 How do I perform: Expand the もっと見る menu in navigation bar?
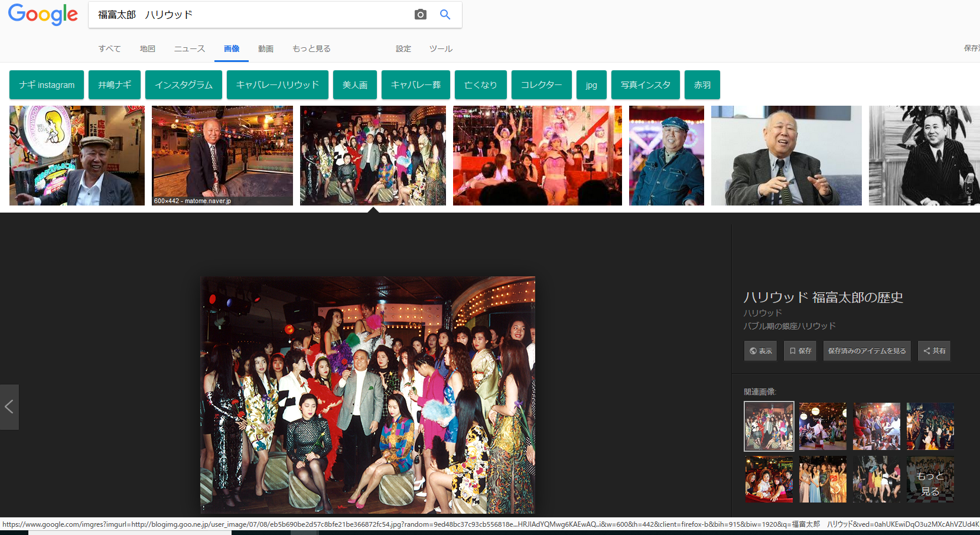tap(311, 48)
